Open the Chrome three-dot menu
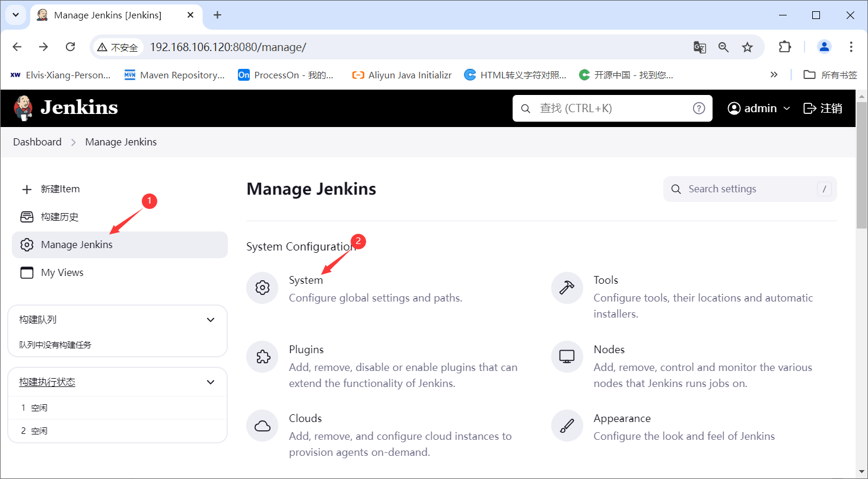 (851, 47)
